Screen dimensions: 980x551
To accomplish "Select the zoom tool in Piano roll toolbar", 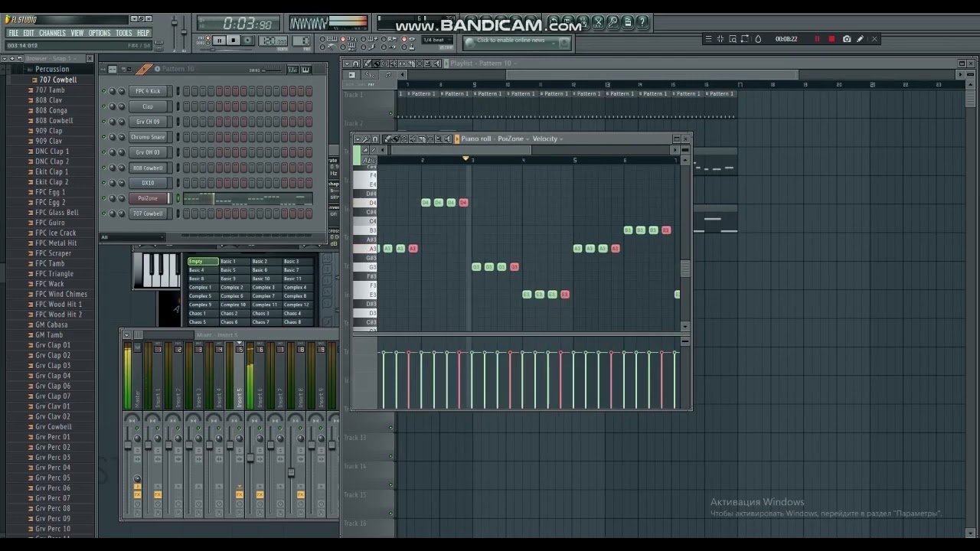I will [439, 139].
